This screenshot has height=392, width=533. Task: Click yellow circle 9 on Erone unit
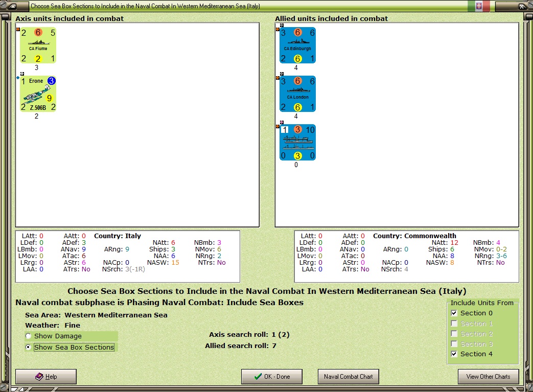pos(49,98)
